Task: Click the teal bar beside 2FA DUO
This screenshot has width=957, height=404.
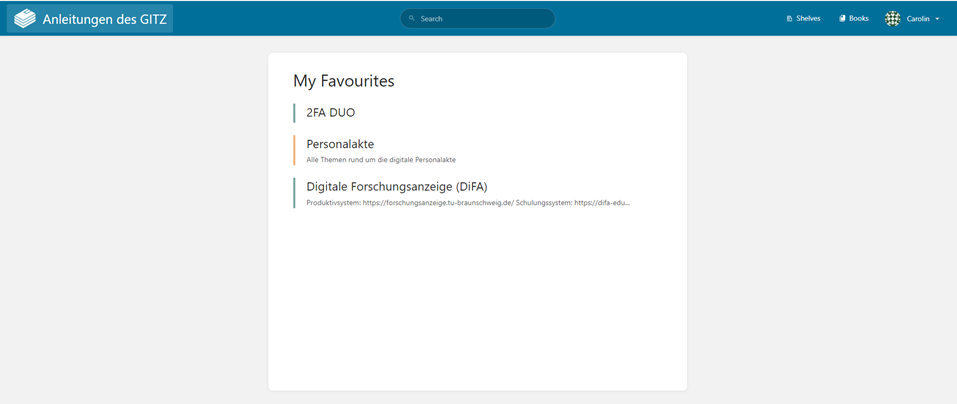Action: (294, 112)
